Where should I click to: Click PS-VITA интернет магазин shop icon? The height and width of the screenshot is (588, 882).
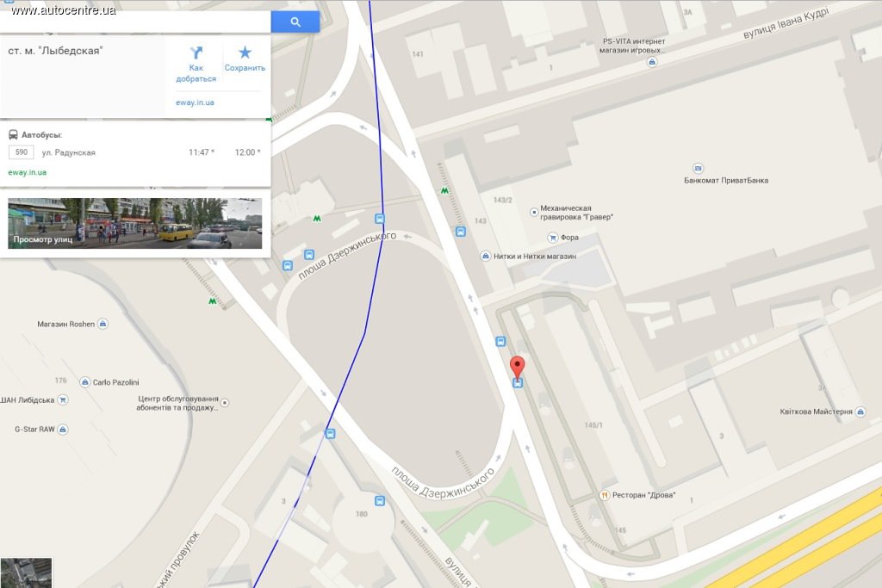(652, 62)
